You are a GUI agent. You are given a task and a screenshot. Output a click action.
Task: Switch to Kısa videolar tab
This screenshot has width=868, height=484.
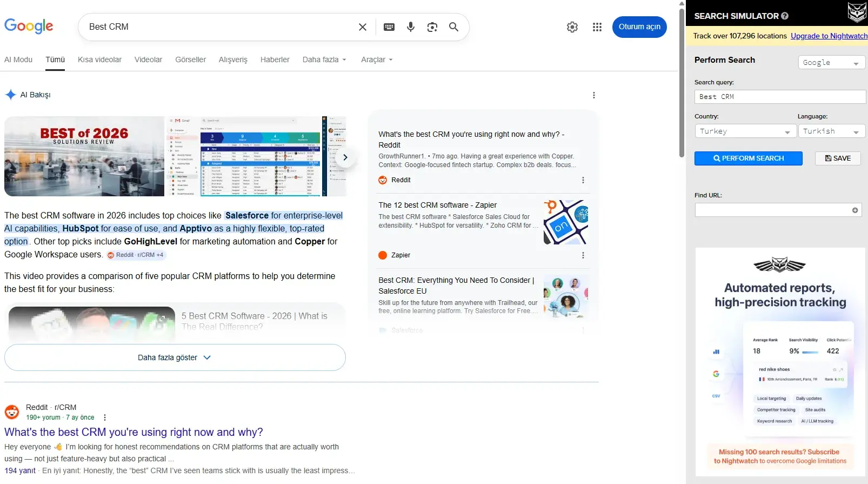pyautogui.click(x=99, y=59)
